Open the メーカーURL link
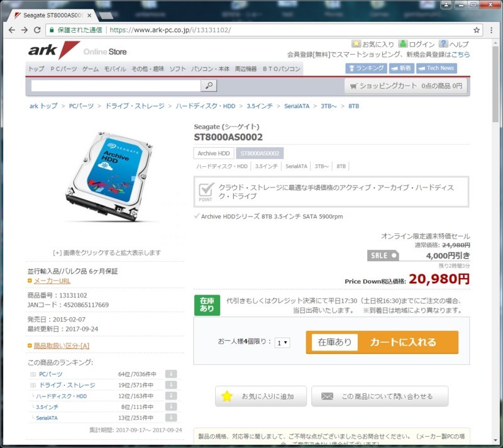The image size is (503, 448). pos(52,281)
